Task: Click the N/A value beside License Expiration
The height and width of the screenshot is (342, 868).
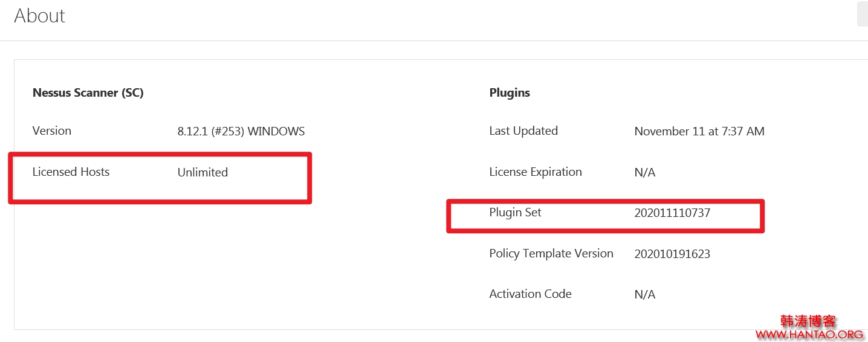Action: 645,173
